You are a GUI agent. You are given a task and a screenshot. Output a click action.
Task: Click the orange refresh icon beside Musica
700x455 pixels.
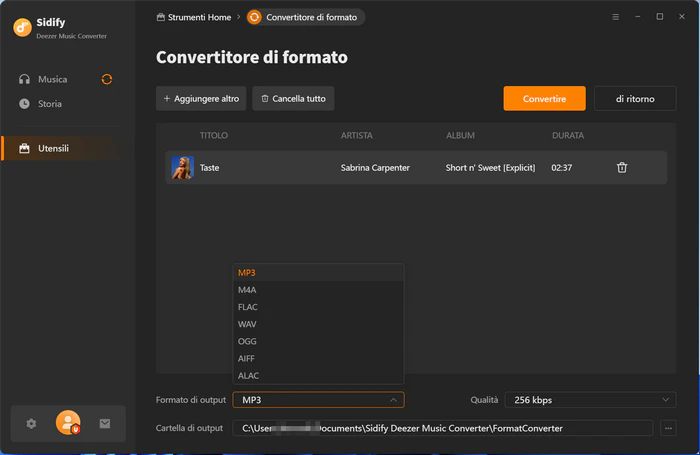click(107, 79)
